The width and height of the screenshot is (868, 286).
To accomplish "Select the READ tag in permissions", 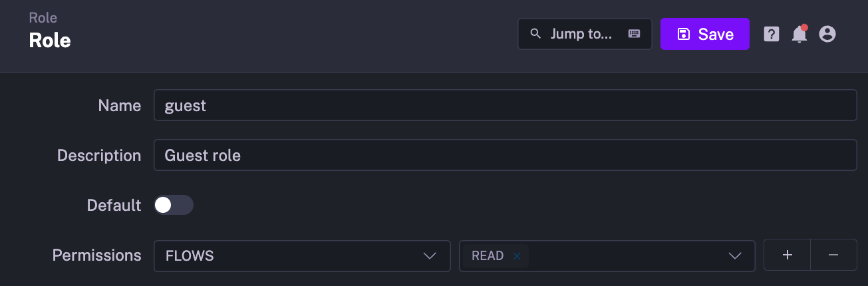I will tap(487, 256).
